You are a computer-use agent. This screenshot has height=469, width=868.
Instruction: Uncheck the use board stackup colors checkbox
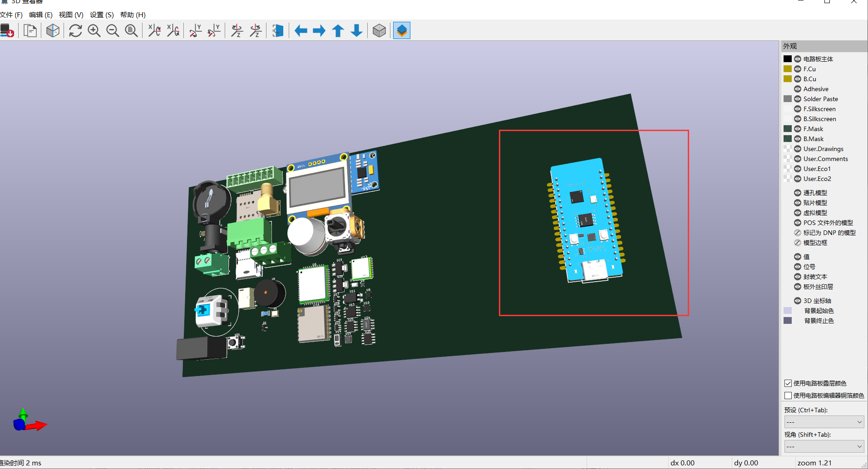[x=788, y=383]
